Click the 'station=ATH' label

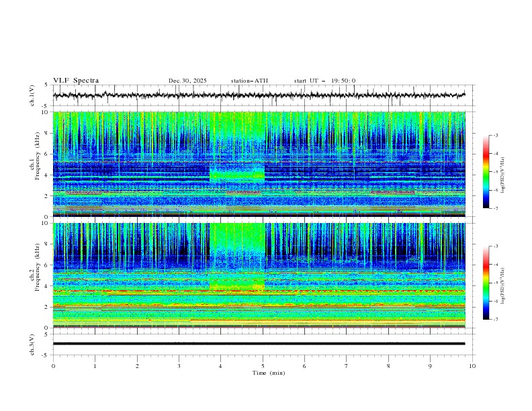click(249, 81)
